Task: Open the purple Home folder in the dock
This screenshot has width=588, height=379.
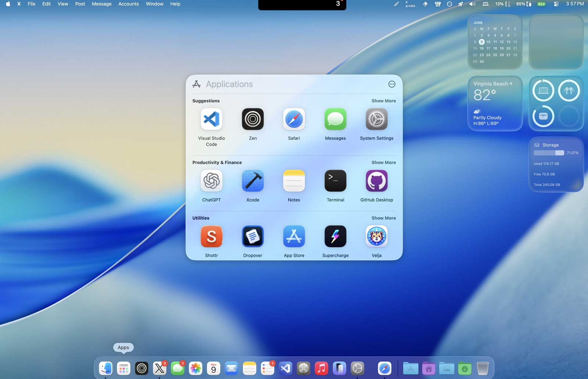Action: click(x=429, y=368)
